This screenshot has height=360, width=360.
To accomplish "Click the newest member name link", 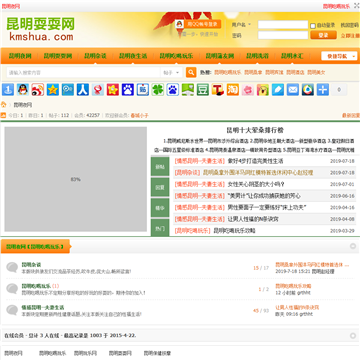I will (139, 115).
